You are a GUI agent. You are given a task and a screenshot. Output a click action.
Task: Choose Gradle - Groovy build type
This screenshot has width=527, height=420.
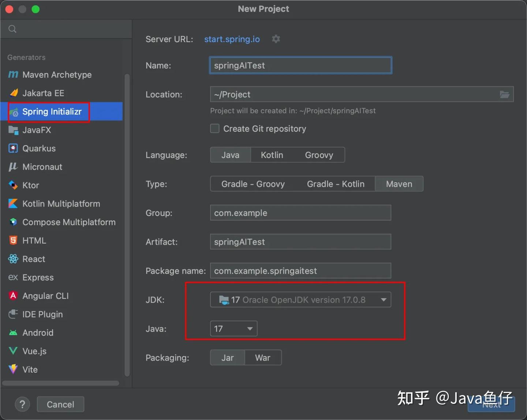click(253, 184)
